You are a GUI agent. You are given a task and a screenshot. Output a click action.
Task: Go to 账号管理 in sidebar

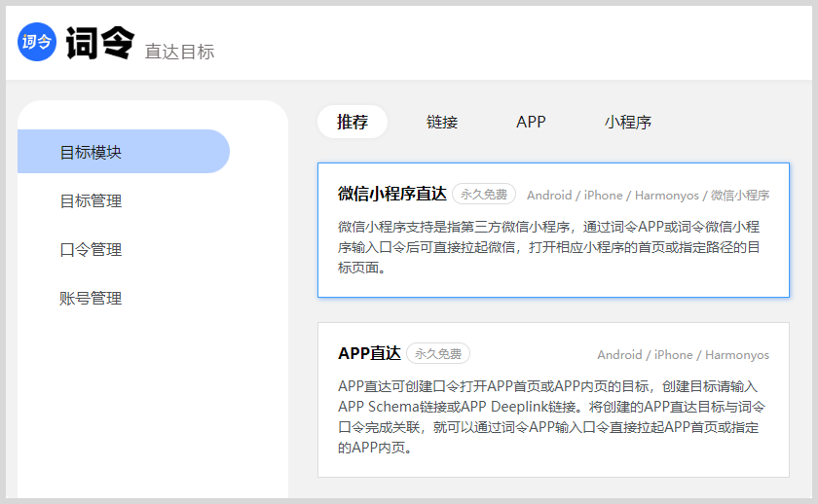91,298
